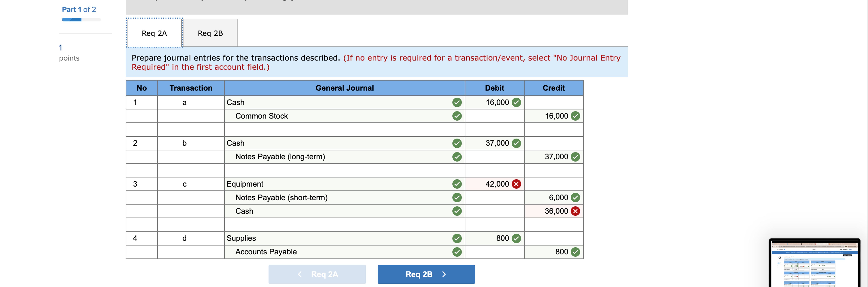Click the checkmark next to Common Stock account
The height and width of the screenshot is (287, 868).
click(457, 116)
